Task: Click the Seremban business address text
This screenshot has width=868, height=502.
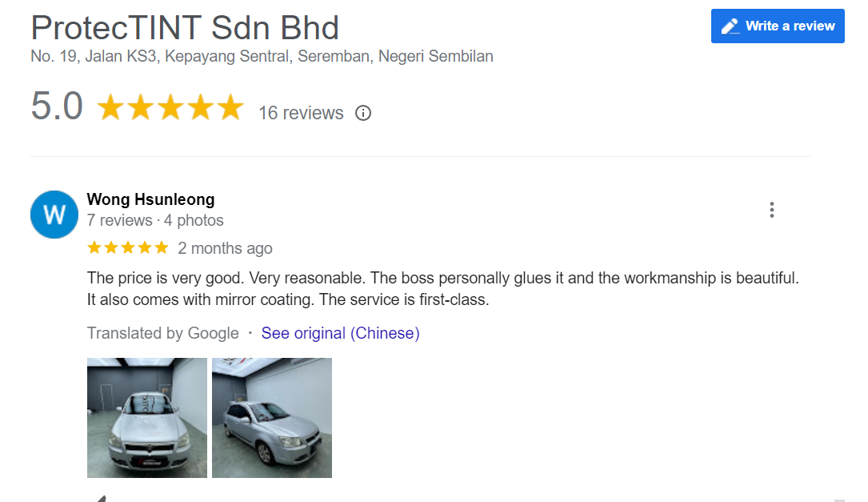Action: pyautogui.click(x=261, y=56)
